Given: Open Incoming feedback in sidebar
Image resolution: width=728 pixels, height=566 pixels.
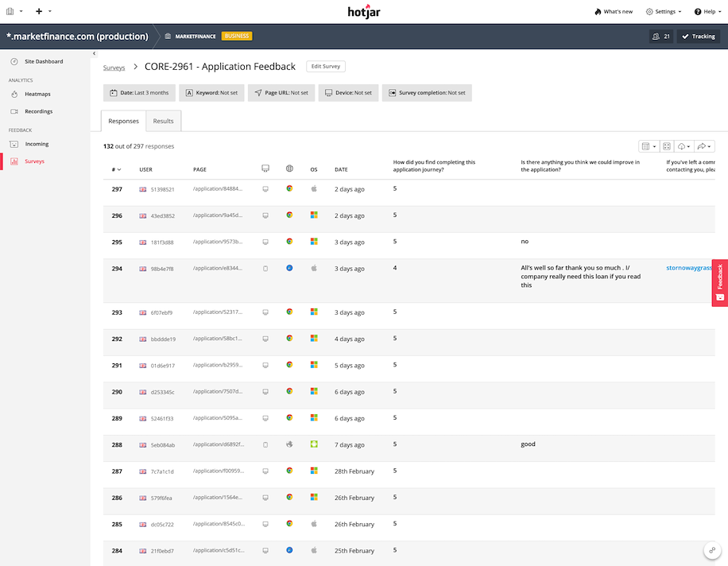Looking at the screenshot, I should click(37, 144).
